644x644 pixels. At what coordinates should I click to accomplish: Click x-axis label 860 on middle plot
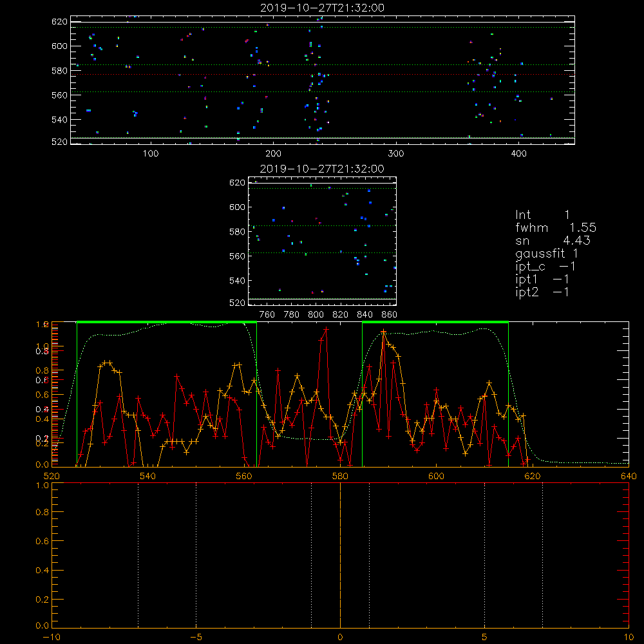[x=390, y=315]
